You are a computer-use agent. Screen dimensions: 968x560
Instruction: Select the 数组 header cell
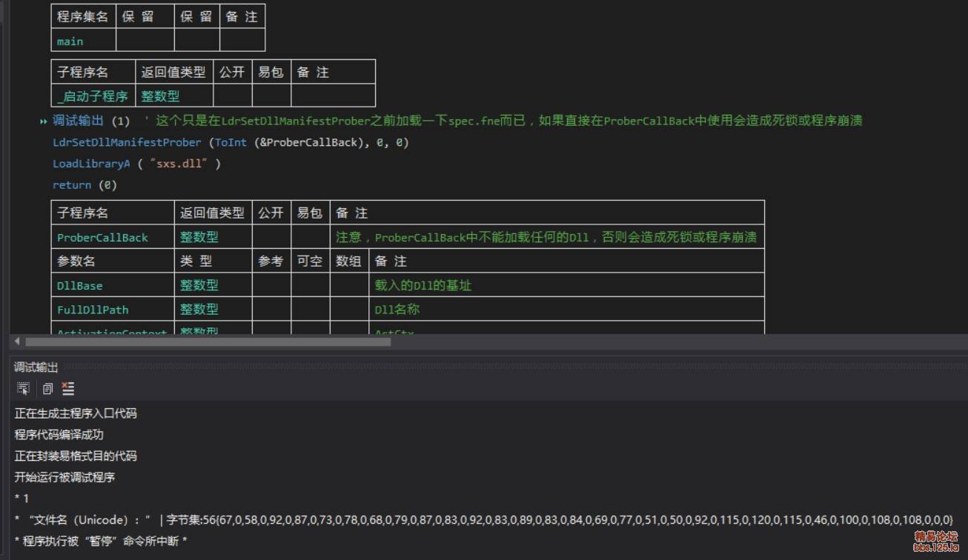tap(349, 261)
